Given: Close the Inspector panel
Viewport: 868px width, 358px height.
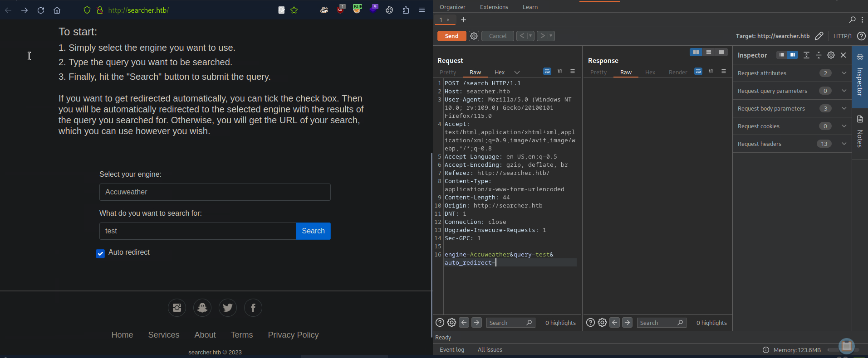Looking at the screenshot, I should click(843, 55).
